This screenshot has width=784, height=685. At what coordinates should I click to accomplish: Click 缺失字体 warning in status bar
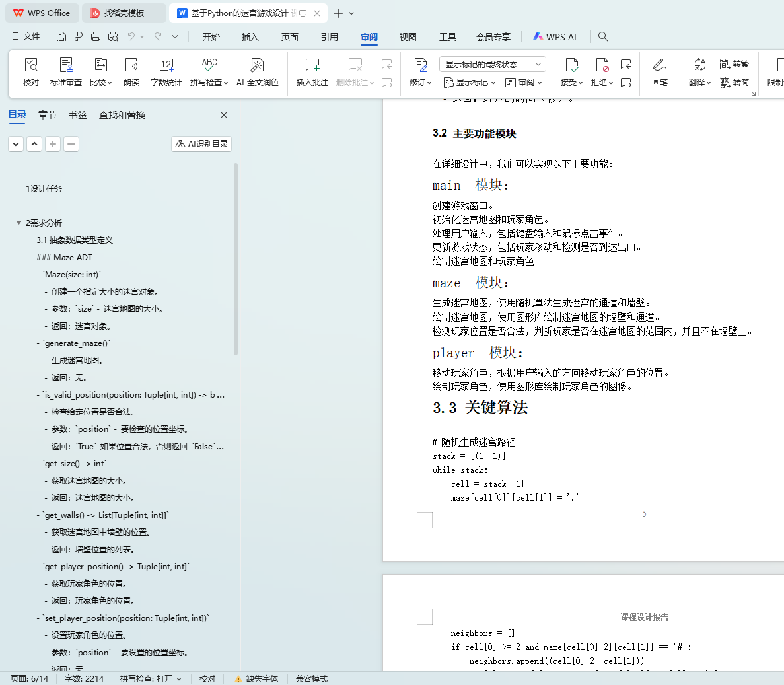(256, 678)
